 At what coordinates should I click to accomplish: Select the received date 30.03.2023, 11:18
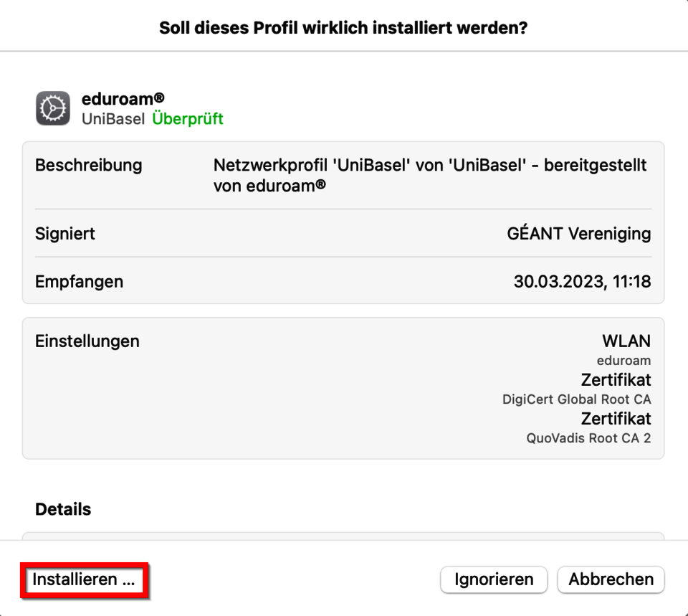[582, 282]
